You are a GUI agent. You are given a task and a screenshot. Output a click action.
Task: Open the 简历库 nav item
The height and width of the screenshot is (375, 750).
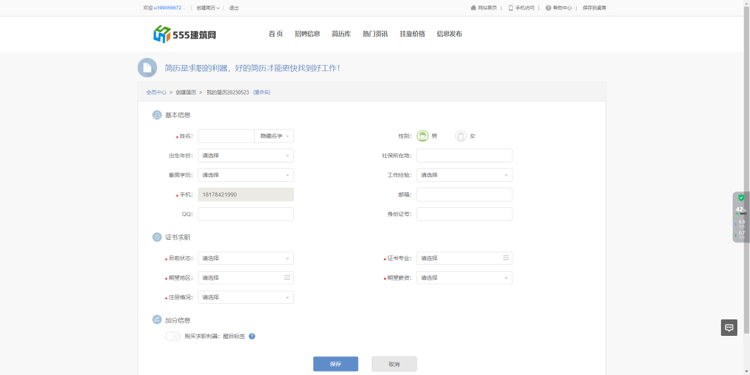[x=342, y=34]
